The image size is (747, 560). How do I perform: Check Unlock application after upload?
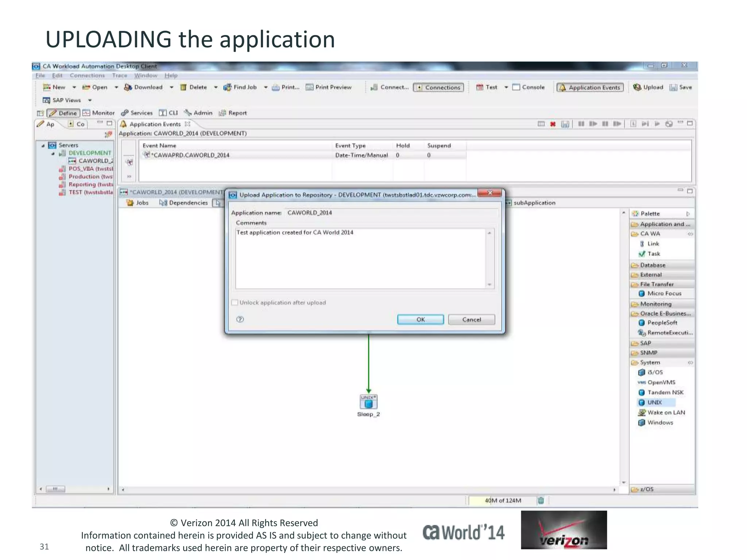pos(235,303)
